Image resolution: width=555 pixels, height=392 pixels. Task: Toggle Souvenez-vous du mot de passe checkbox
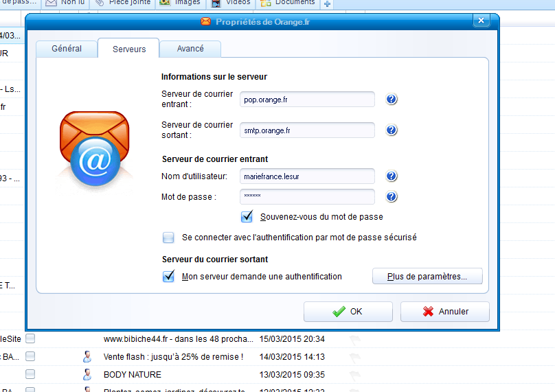[247, 216]
